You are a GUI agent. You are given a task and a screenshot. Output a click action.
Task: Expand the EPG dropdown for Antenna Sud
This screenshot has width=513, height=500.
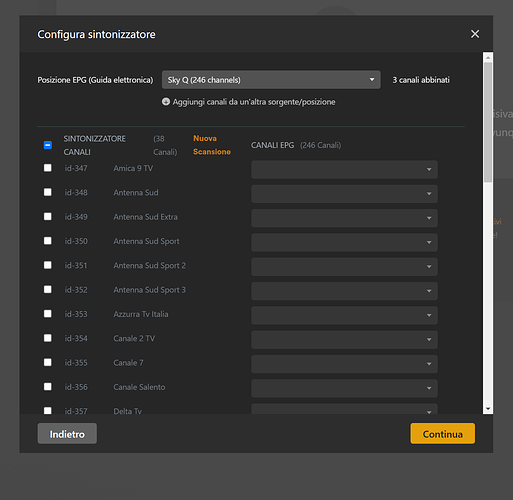click(x=344, y=194)
